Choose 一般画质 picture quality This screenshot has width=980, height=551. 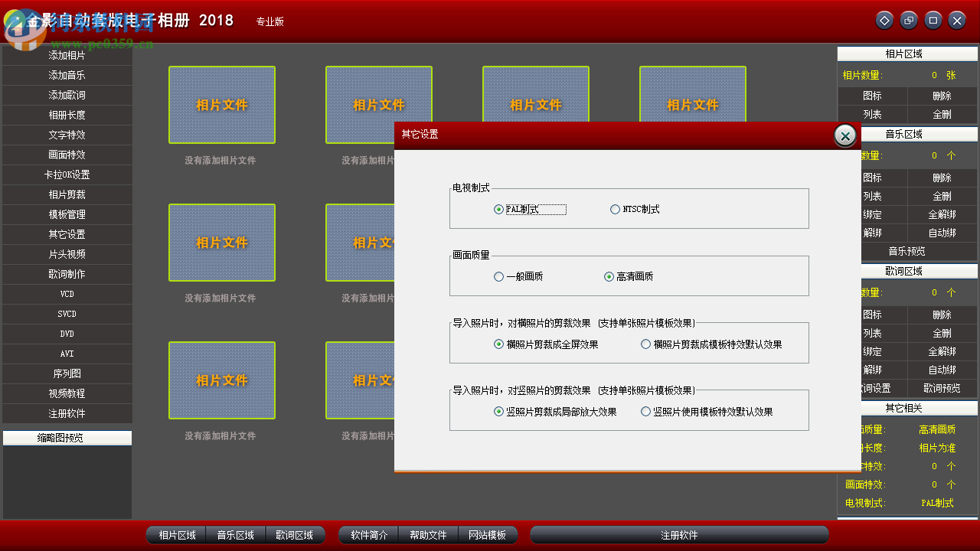[x=518, y=276]
